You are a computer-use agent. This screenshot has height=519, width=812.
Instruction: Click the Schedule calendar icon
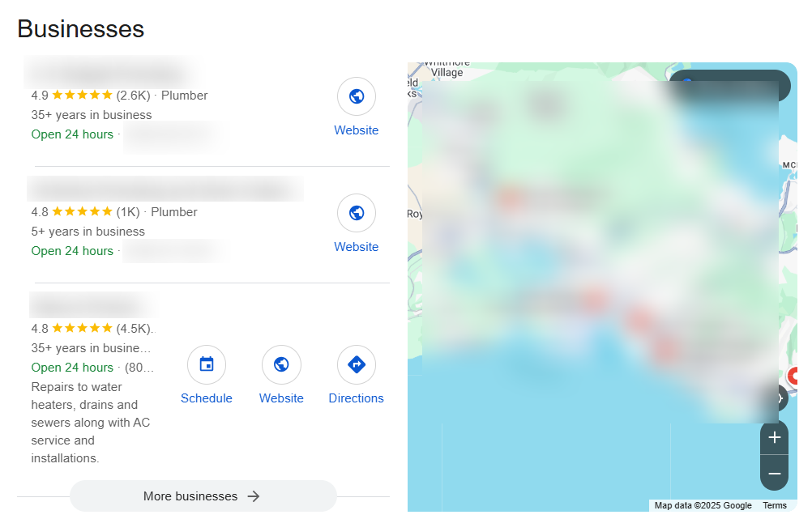pyautogui.click(x=207, y=365)
